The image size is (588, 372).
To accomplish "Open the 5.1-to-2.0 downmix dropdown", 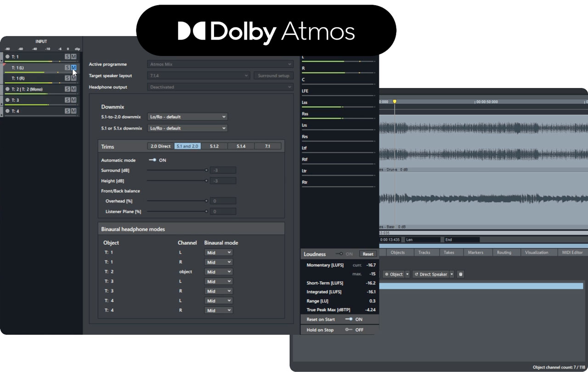I will click(187, 117).
